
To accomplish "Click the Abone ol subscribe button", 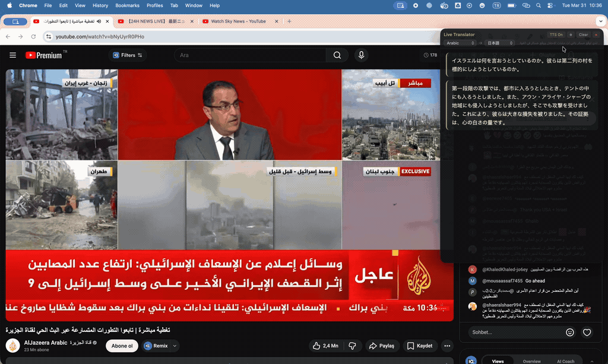I will coord(122,346).
